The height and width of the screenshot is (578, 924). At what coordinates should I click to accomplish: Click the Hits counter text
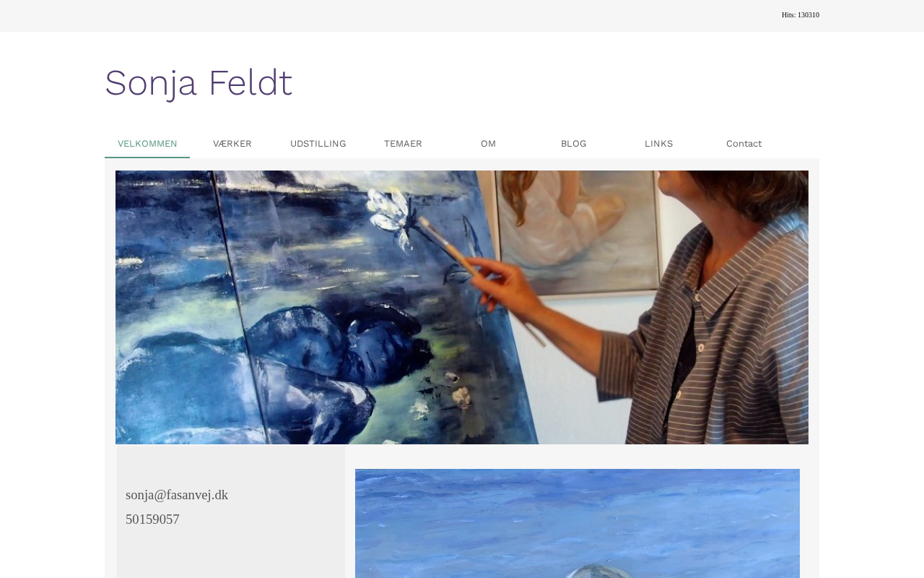pyautogui.click(x=800, y=15)
